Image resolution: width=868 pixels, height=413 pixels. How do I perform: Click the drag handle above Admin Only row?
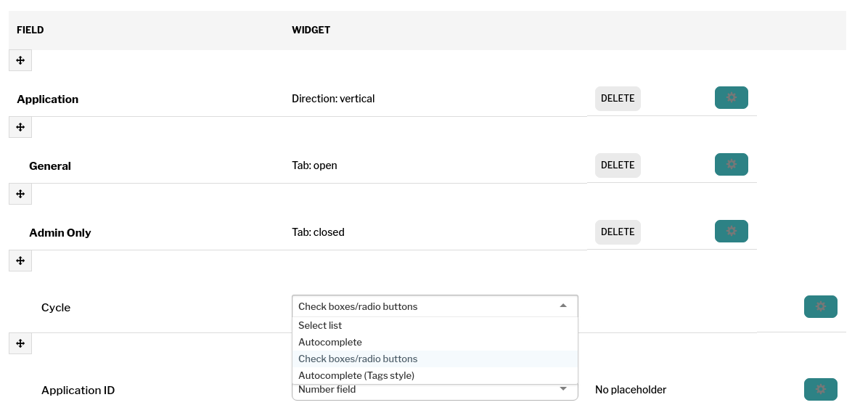click(20, 194)
